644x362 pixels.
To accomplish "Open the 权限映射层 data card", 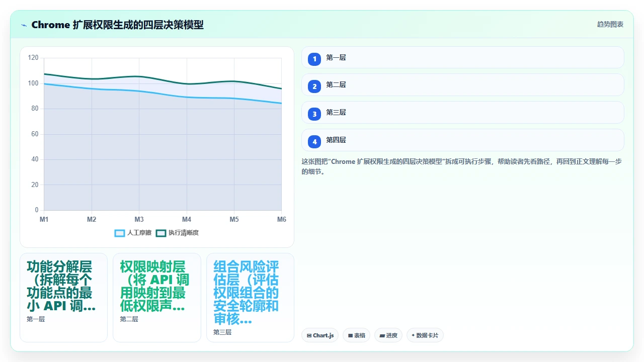I will tap(157, 298).
